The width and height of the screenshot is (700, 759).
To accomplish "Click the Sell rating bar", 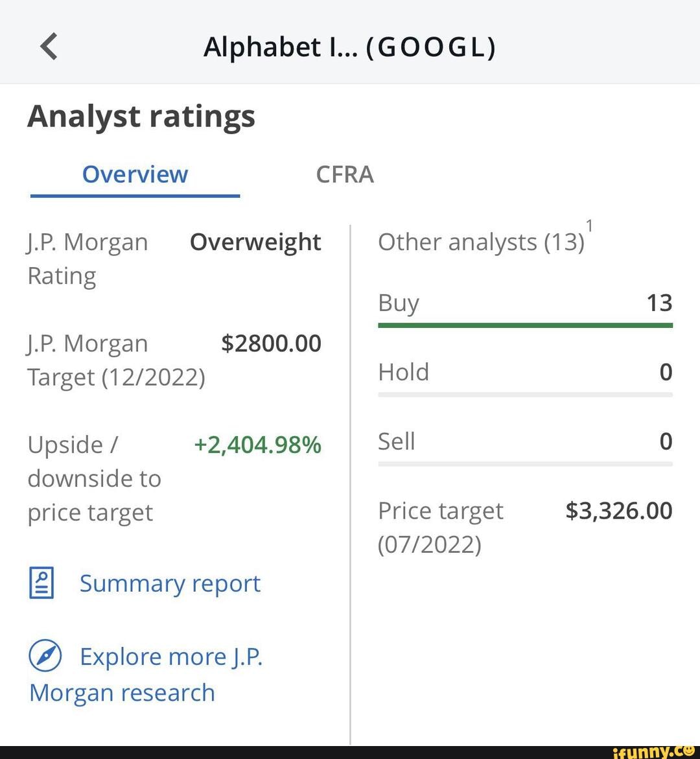I will pyautogui.click(x=525, y=463).
